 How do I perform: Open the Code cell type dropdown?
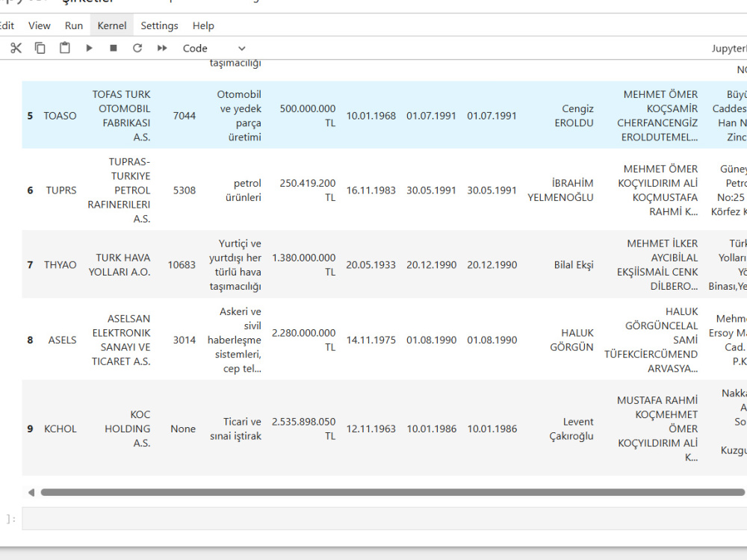click(214, 48)
